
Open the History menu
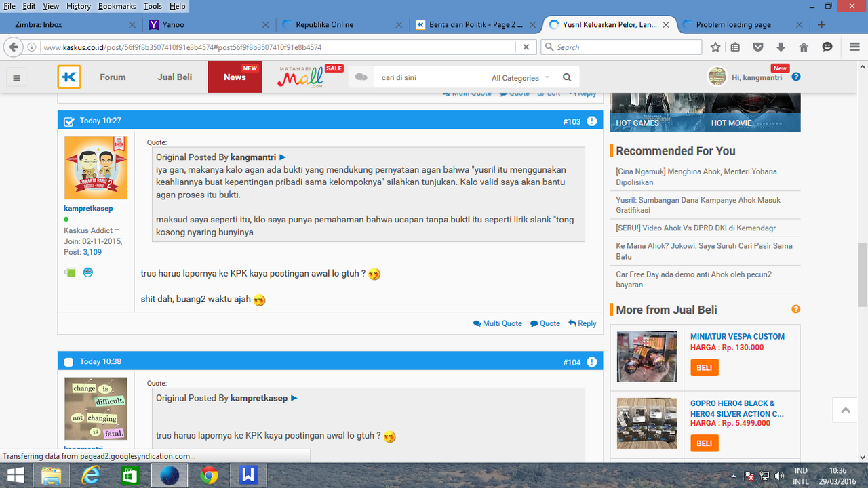point(79,6)
